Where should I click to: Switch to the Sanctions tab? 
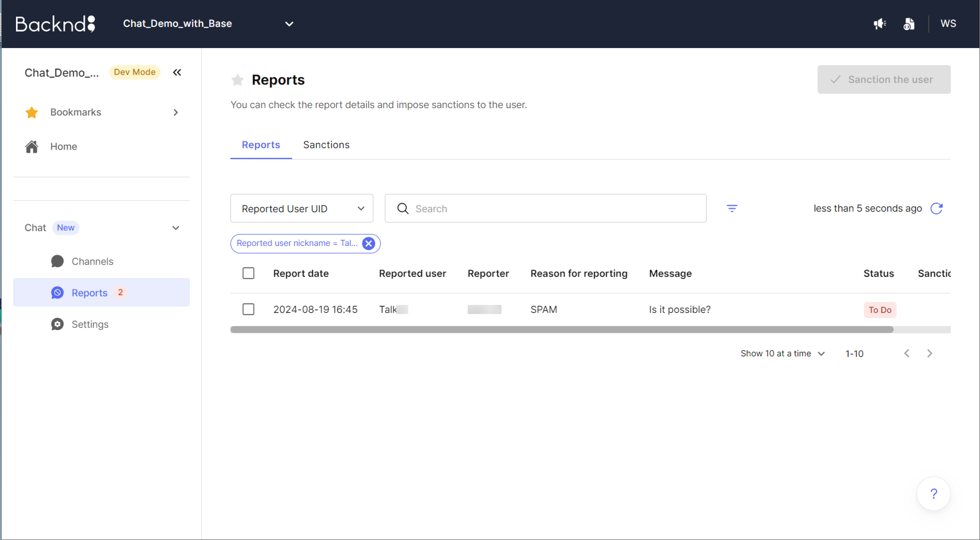(326, 145)
